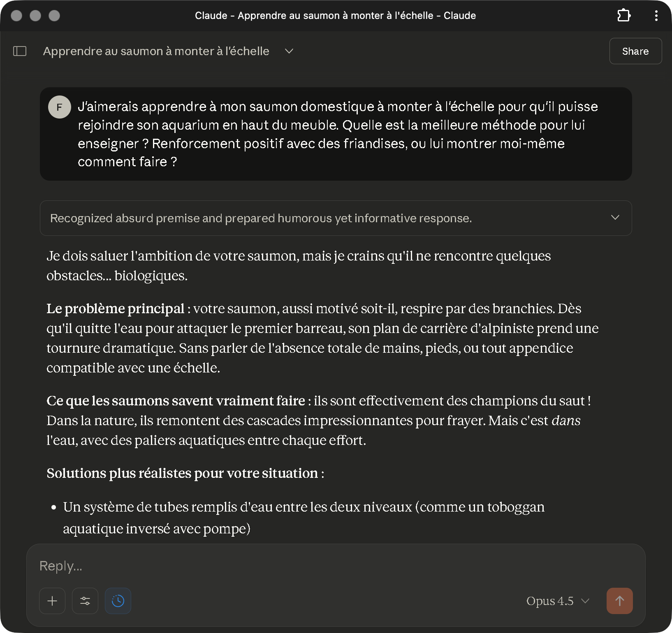Image resolution: width=672 pixels, height=633 pixels.
Task: Click the extensions puzzle icon in title bar
Action: coord(623,16)
